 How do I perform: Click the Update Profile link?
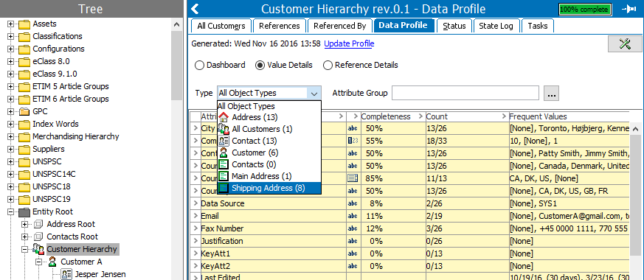(349, 43)
